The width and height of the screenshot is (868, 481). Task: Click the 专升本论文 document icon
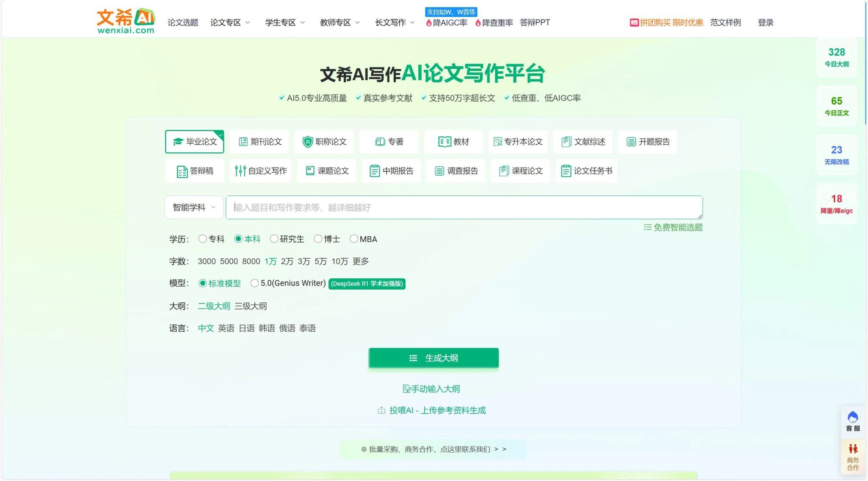click(x=498, y=142)
